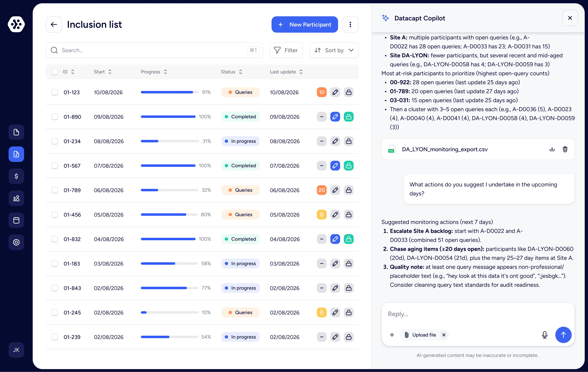
Task: Open the three-dot more options menu
Action: click(350, 24)
